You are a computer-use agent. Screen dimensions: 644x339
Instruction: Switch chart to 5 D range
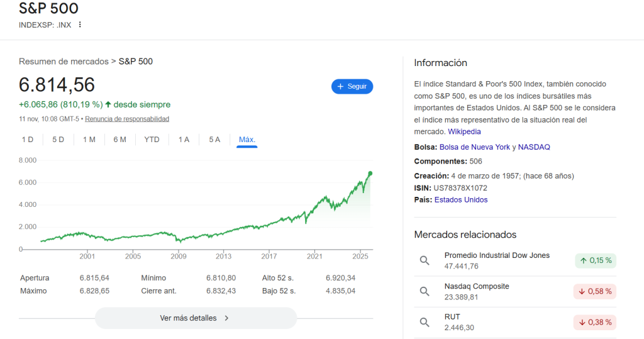[x=58, y=140]
